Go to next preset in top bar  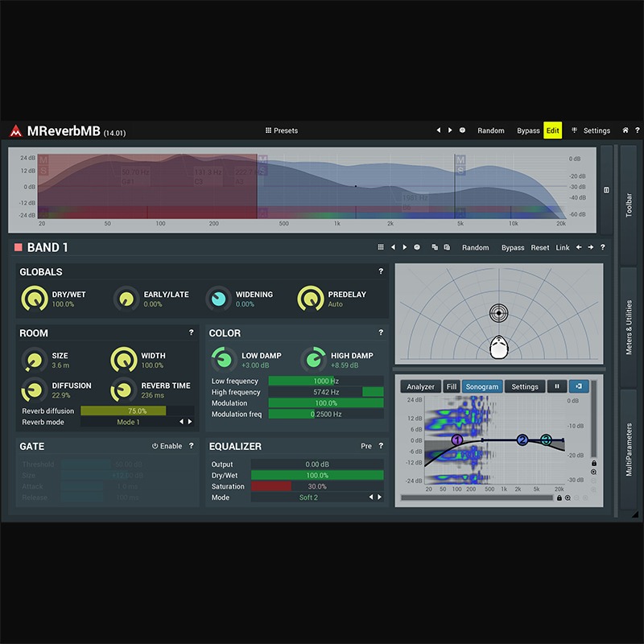coord(450,130)
